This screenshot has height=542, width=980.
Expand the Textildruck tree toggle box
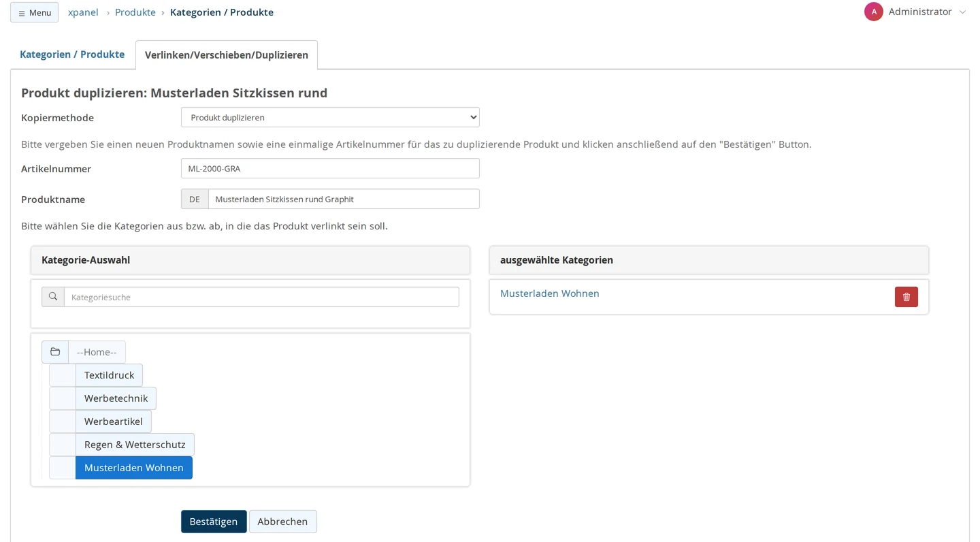(63, 375)
